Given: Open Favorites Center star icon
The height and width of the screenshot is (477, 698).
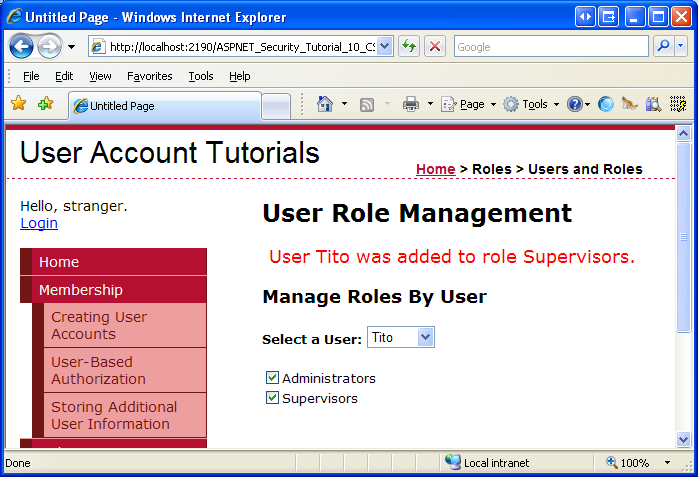Looking at the screenshot, I should pyautogui.click(x=19, y=104).
